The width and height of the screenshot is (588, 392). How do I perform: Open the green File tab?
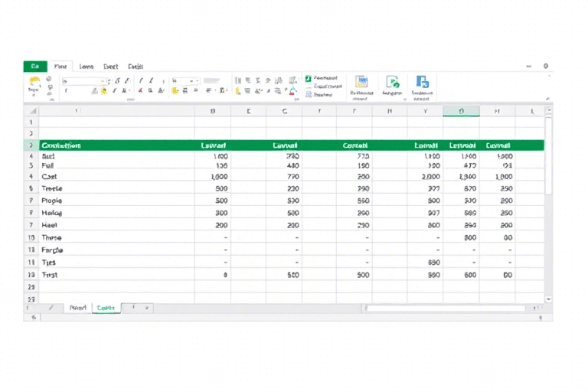point(34,67)
